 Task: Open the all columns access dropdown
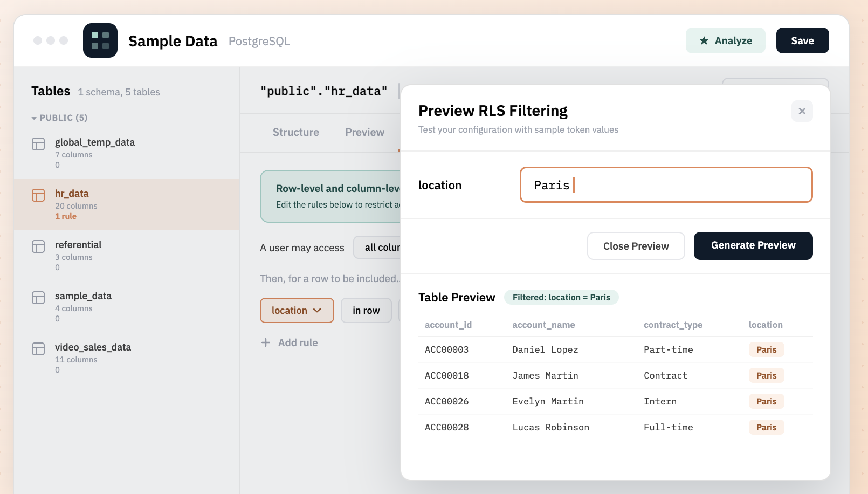[x=377, y=248]
